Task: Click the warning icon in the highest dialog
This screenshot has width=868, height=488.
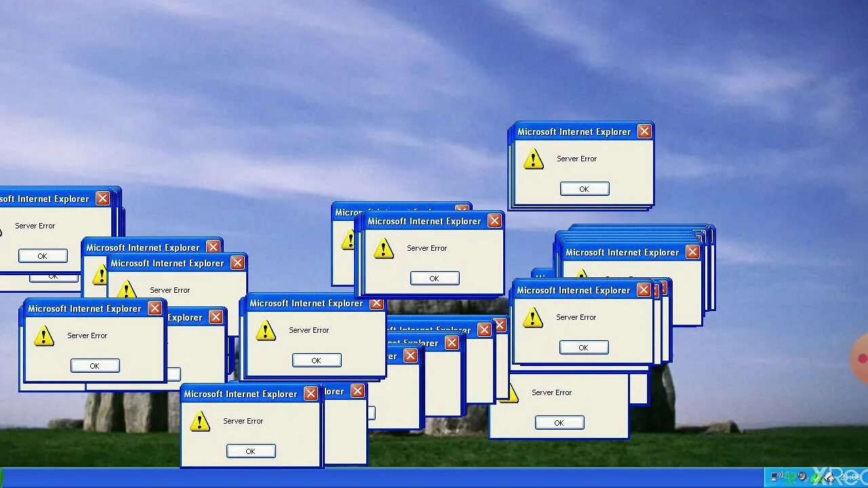Action: click(534, 160)
